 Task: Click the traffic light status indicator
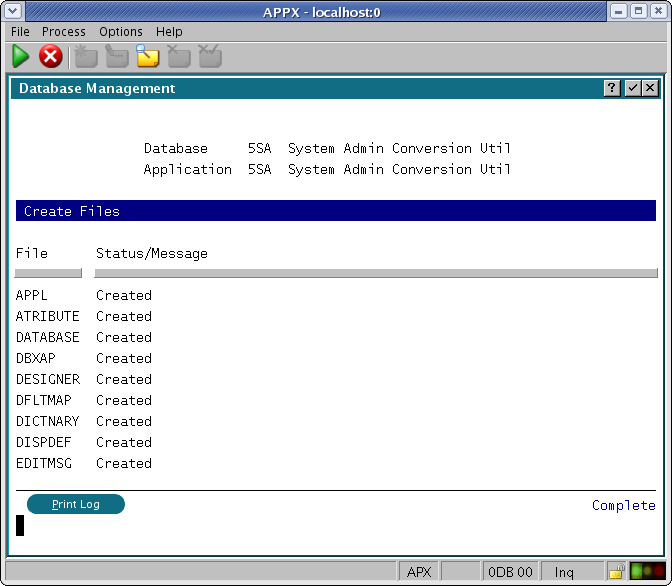[x=648, y=572]
